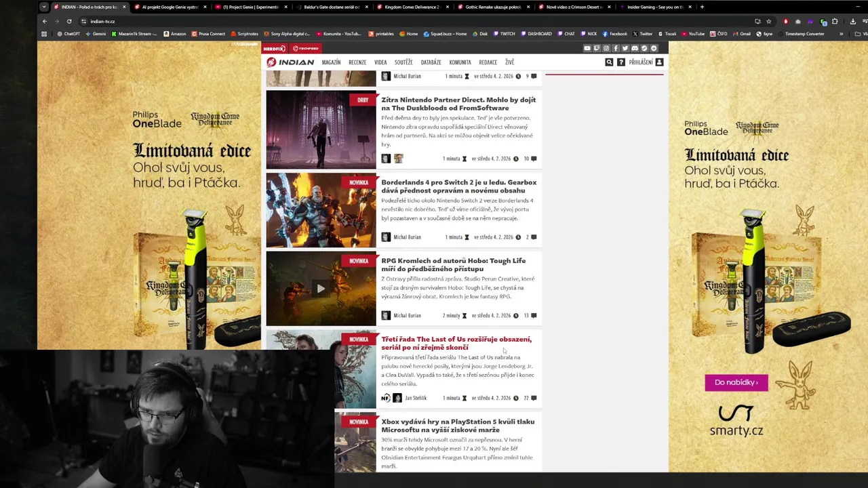Switch to the Insider Gaming tab
Viewport: 868px width, 488px height.
654,7
